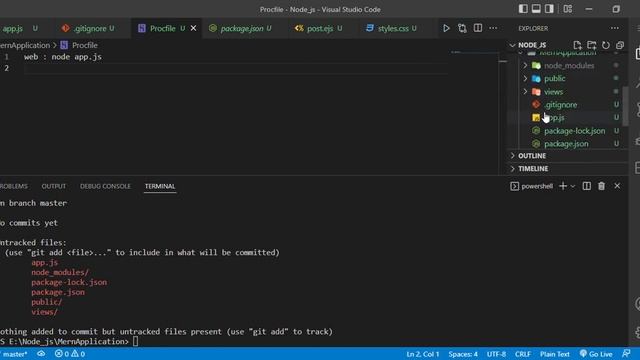The width and height of the screenshot is (640, 360).
Task: Click the MernApplication breadcrumb item
Action: [x=25, y=45]
